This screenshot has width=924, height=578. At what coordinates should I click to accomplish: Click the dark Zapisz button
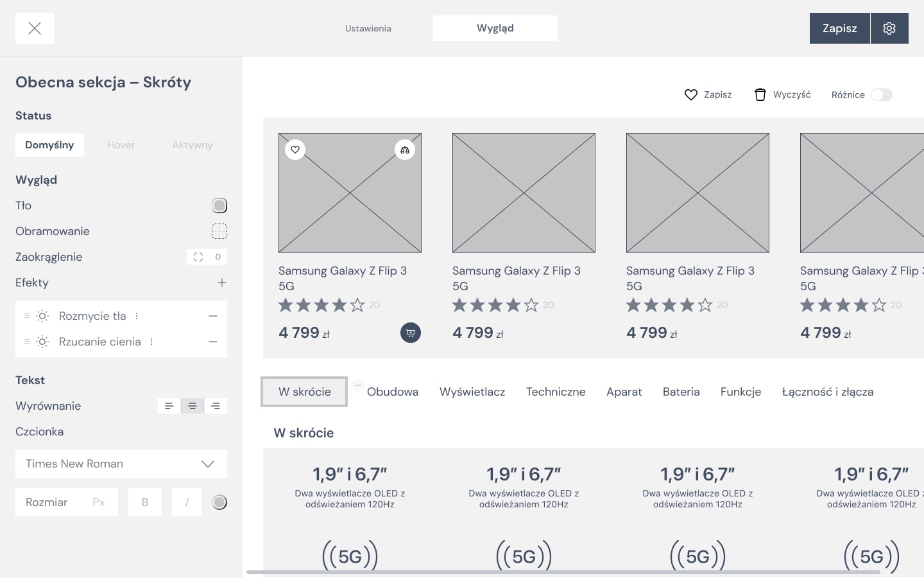pyautogui.click(x=839, y=28)
